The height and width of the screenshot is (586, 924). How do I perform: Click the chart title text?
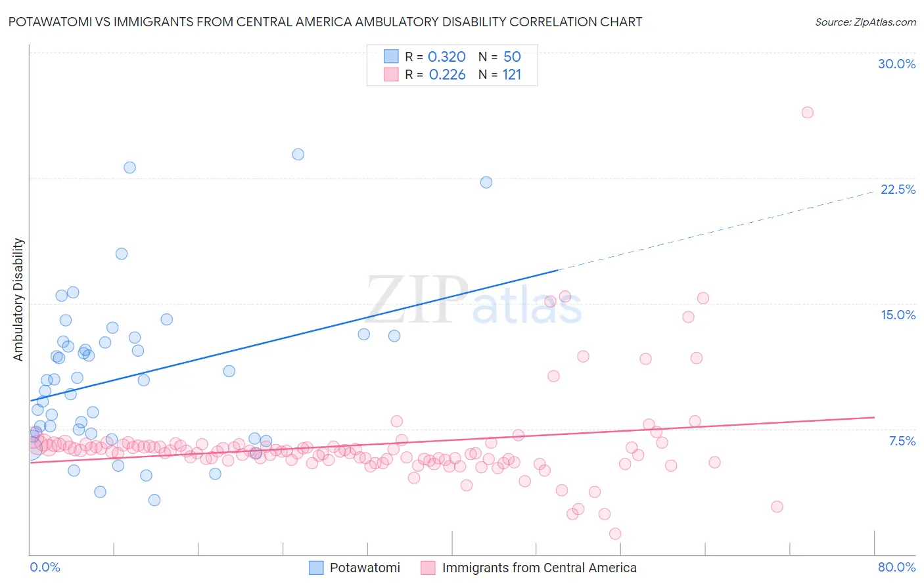(325, 22)
